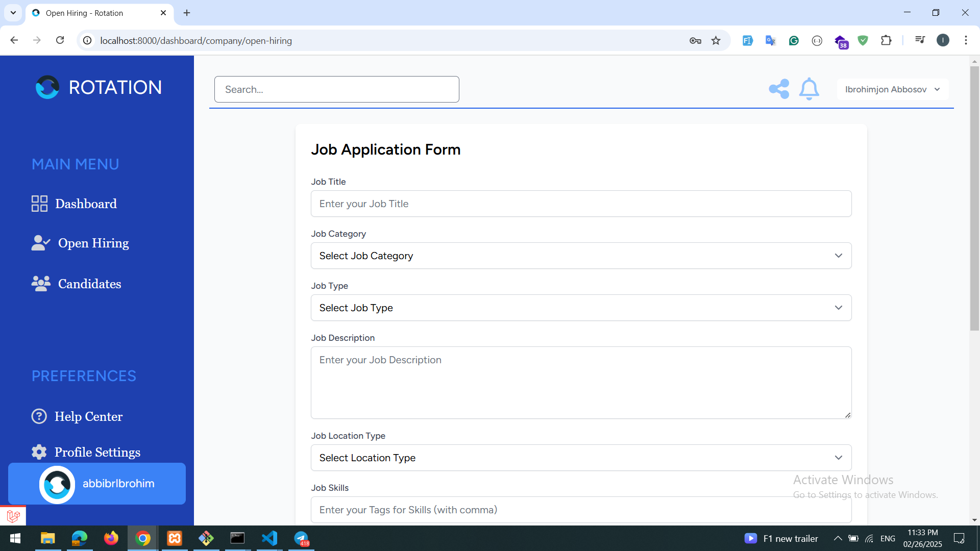Open the terminal from the taskbar
This screenshot has width=980, height=551.
click(x=237, y=538)
